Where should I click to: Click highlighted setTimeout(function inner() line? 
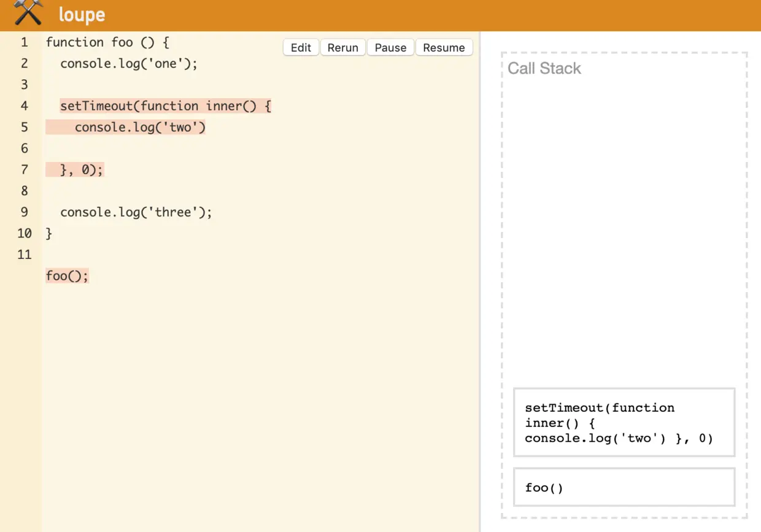[166, 106]
